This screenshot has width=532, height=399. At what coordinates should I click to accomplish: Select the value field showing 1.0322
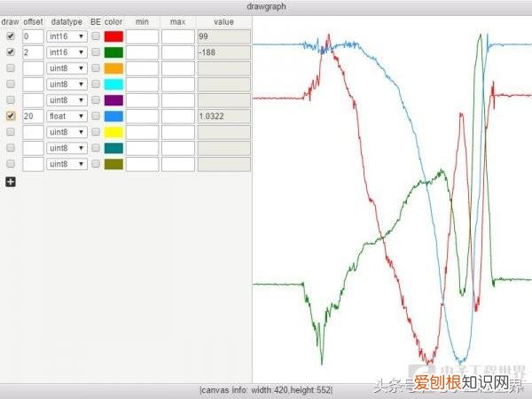(x=224, y=116)
